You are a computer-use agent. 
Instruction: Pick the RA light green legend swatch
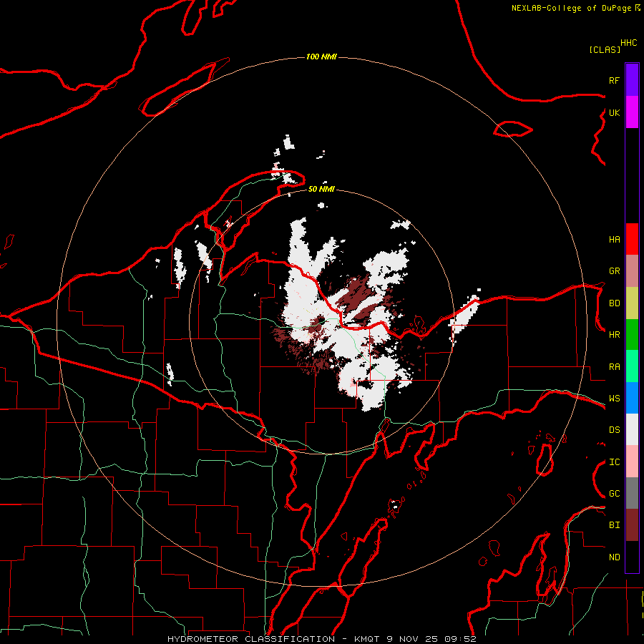tap(632, 366)
